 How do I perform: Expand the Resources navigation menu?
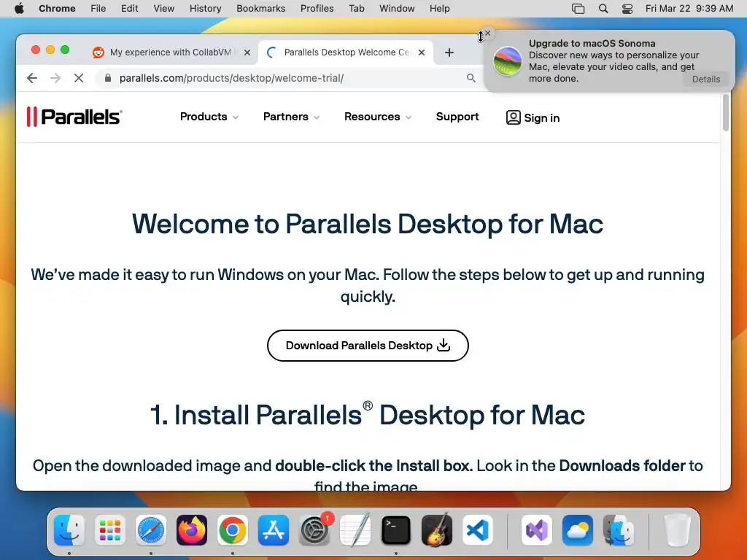pyautogui.click(x=378, y=117)
